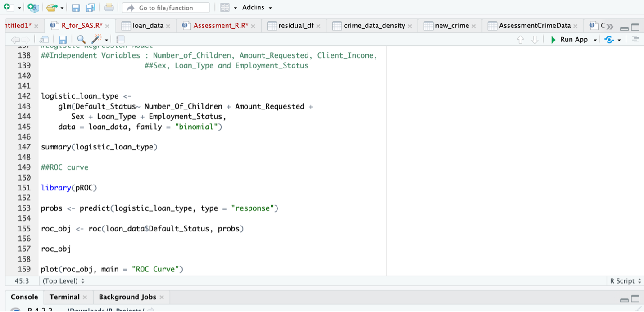Show more tabs with double chevron

click(x=610, y=27)
